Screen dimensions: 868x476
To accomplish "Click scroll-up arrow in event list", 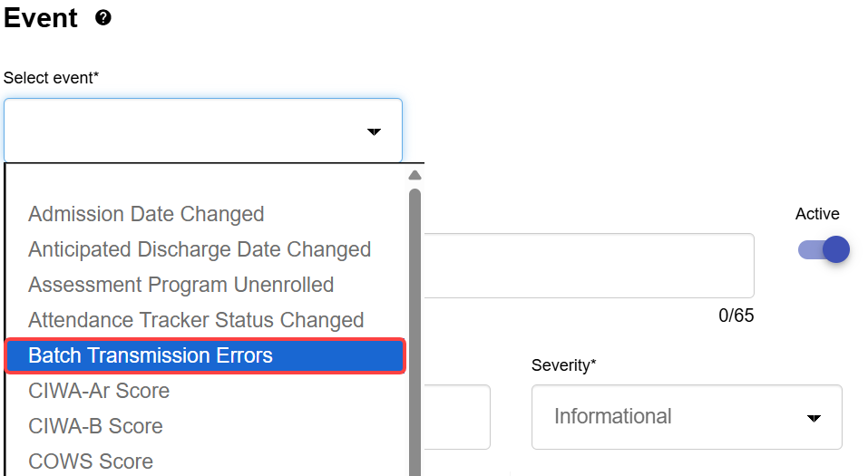I will pyautogui.click(x=414, y=176).
